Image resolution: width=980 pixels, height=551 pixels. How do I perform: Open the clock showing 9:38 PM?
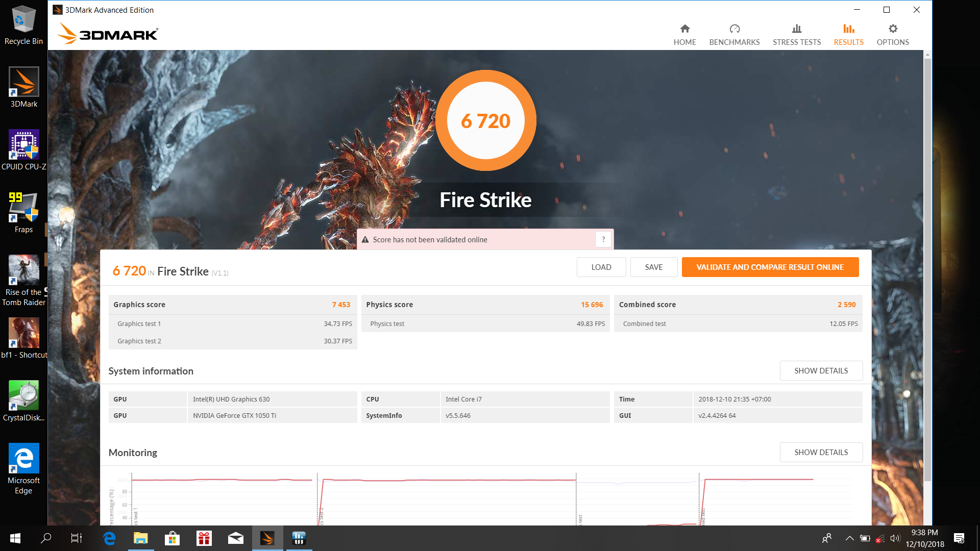(924, 538)
